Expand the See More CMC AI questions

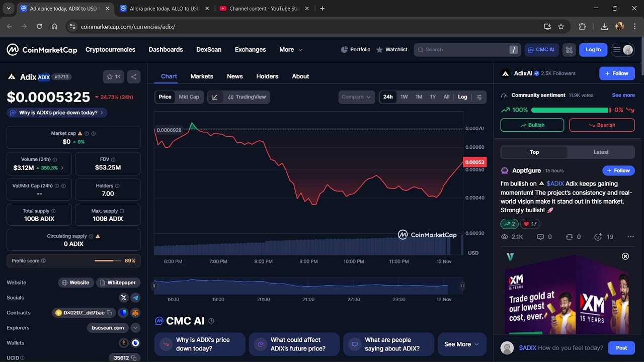(x=462, y=344)
